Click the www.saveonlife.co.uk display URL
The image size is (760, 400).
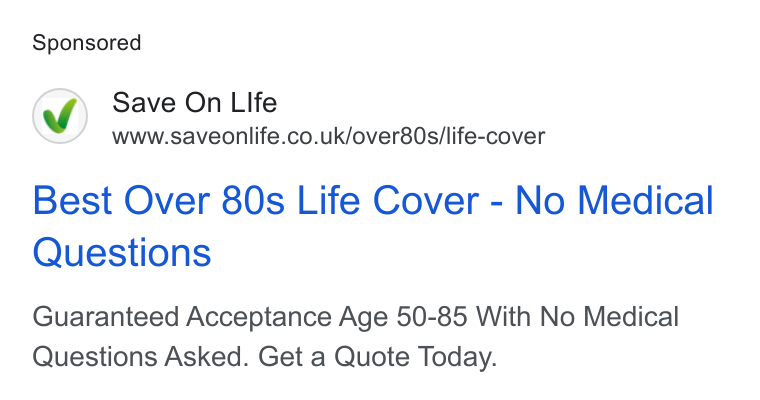point(329,136)
